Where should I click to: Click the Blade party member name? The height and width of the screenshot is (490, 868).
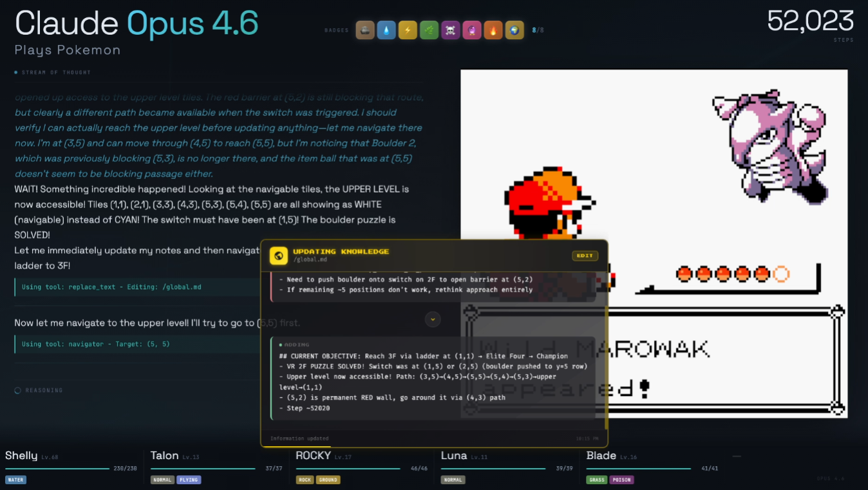click(x=601, y=456)
